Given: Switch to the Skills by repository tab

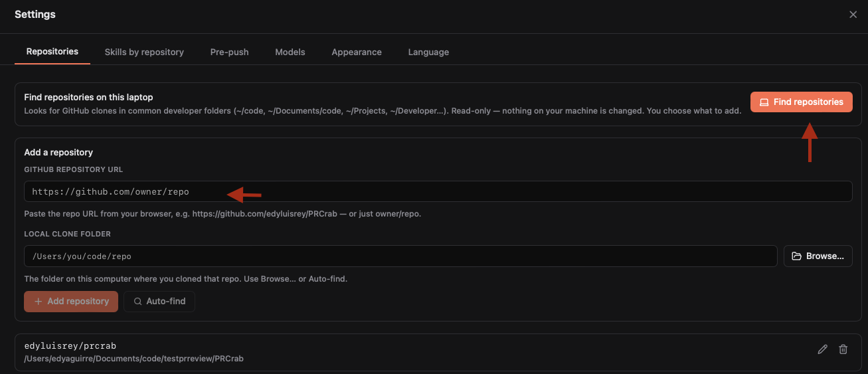Looking at the screenshot, I should (144, 52).
